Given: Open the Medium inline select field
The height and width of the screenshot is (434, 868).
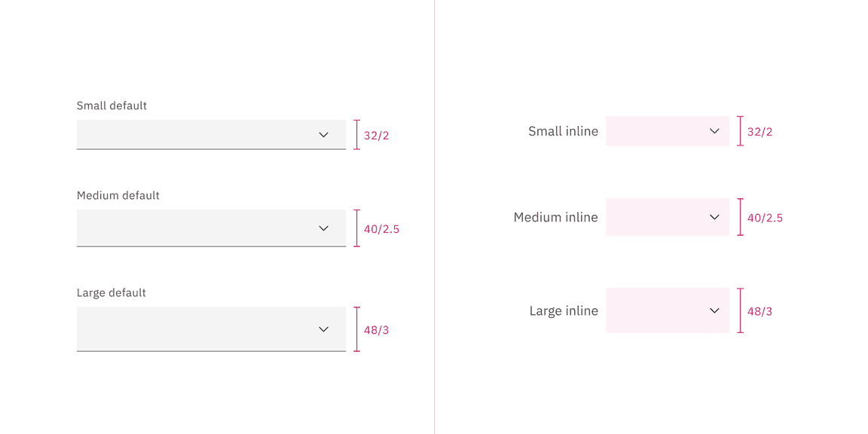Looking at the screenshot, I should pyautogui.click(x=667, y=216).
